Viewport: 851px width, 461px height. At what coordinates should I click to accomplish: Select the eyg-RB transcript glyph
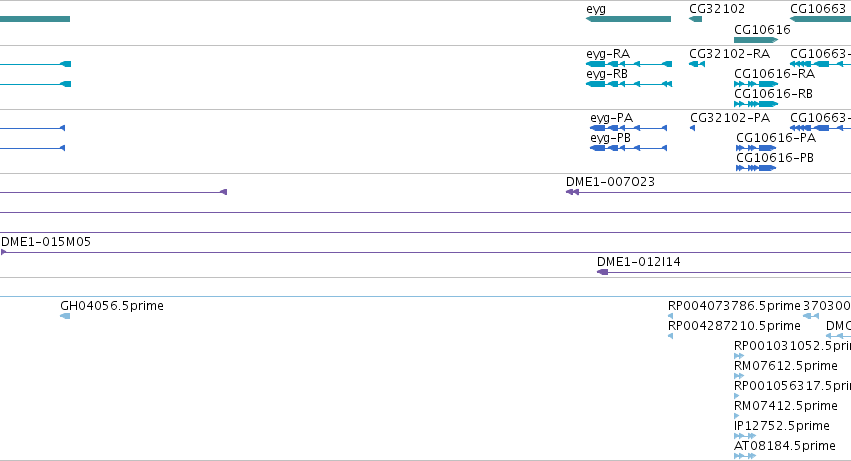[629, 84]
